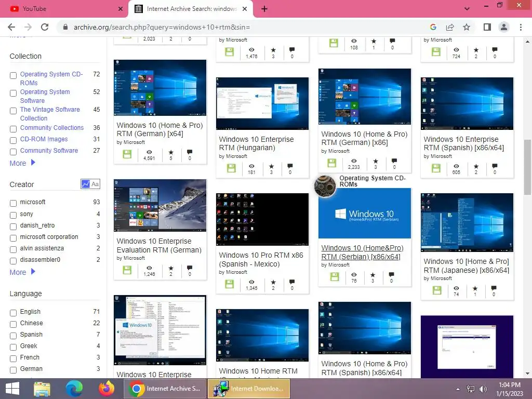The height and width of the screenshot is (399, 532).
Task: Open Windows 10 Home & Pro German x64 thumbnail
Action: pyautogui.click(x=160, y=87)
